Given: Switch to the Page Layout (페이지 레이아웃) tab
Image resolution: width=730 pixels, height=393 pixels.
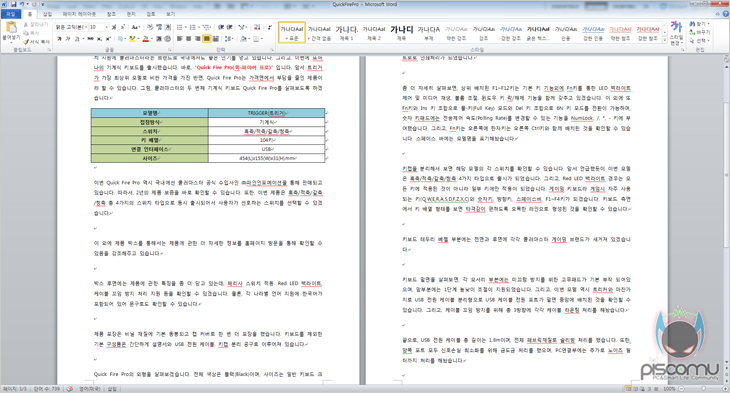Looking at the screenshot, I should click(79, 14).
